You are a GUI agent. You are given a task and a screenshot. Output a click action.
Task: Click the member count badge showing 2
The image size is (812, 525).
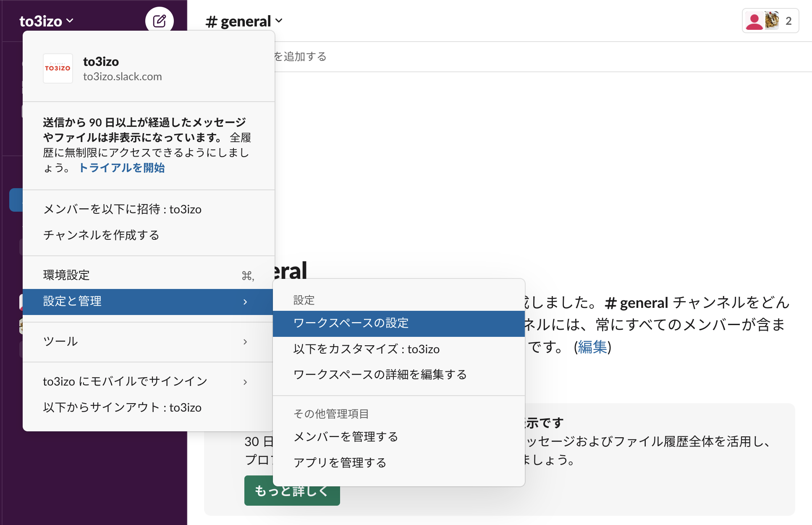tap(788, 20)
